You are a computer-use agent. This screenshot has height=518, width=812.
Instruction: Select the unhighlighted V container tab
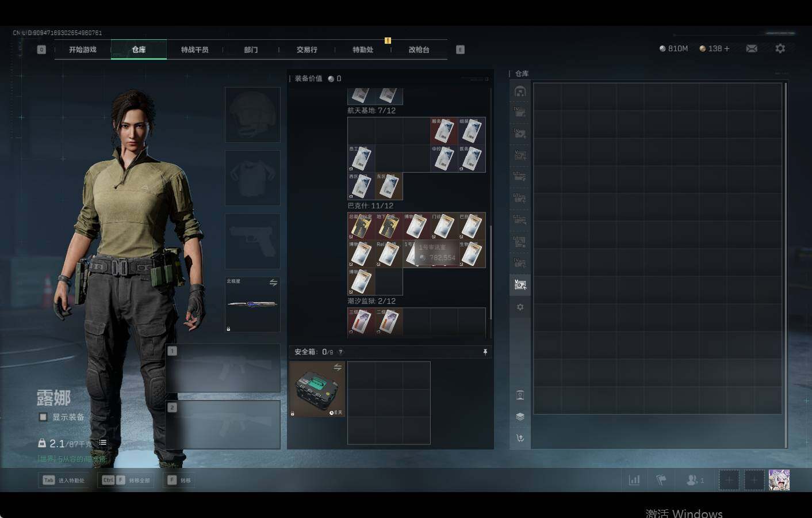(x=520, y=155)
